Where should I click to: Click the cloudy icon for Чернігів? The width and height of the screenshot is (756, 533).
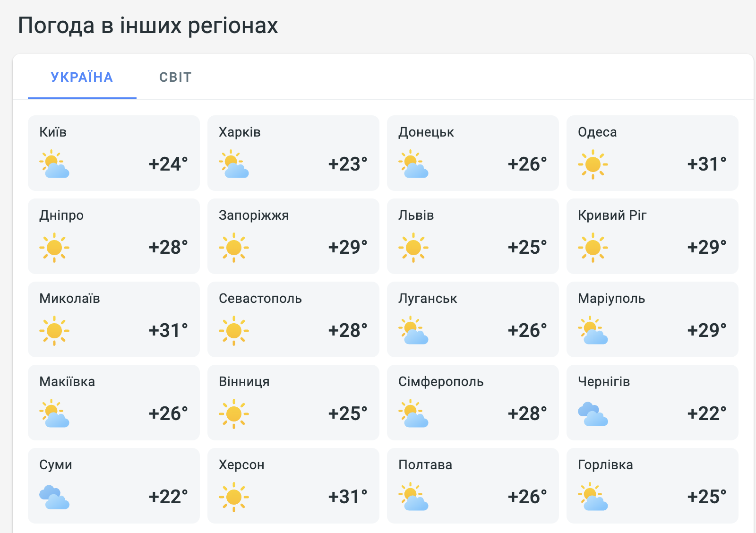593,414
